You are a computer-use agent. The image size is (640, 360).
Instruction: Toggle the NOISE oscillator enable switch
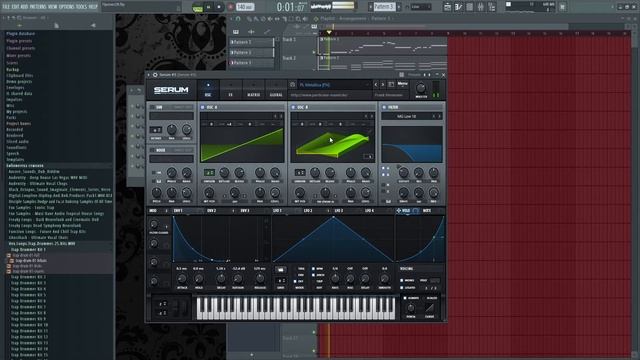pos(152,150)
